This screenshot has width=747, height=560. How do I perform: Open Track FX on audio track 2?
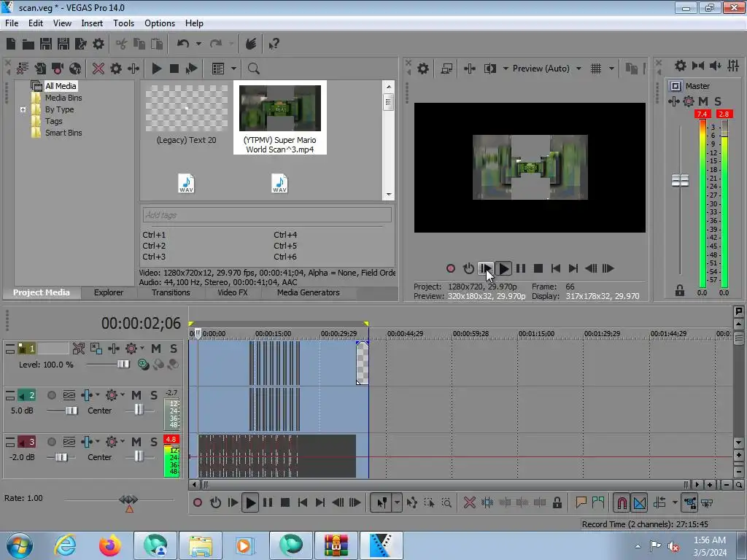tap(87, 395)
